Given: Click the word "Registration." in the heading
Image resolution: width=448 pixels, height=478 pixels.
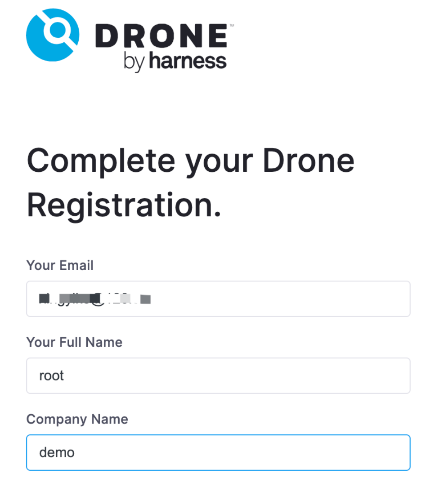Looking at the screenshot, I should pos(124,205).
